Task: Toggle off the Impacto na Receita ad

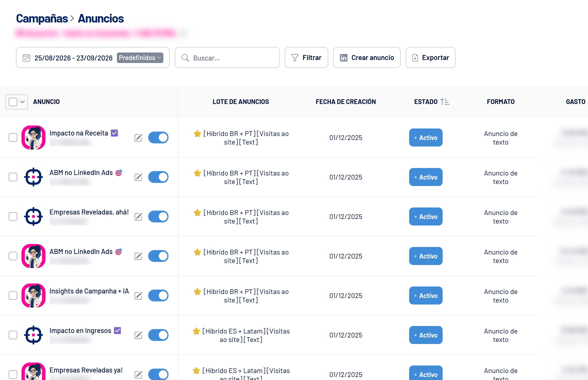Action: (x=158, y=137)
